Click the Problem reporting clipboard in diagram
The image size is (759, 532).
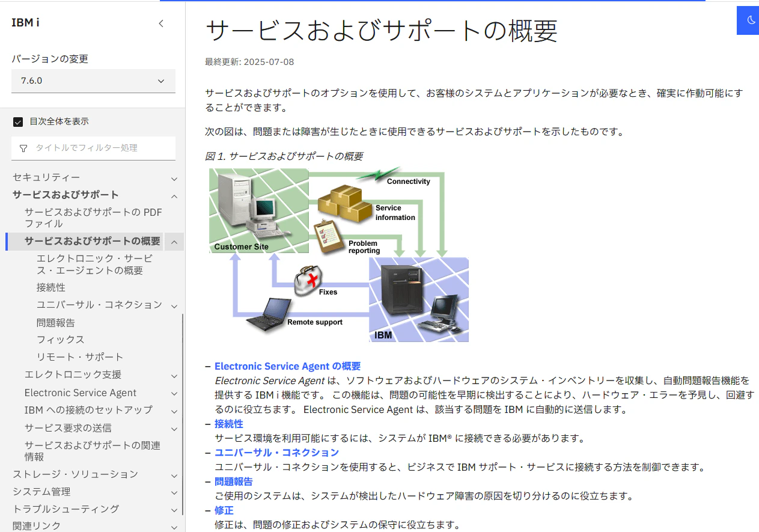point(329,237)
